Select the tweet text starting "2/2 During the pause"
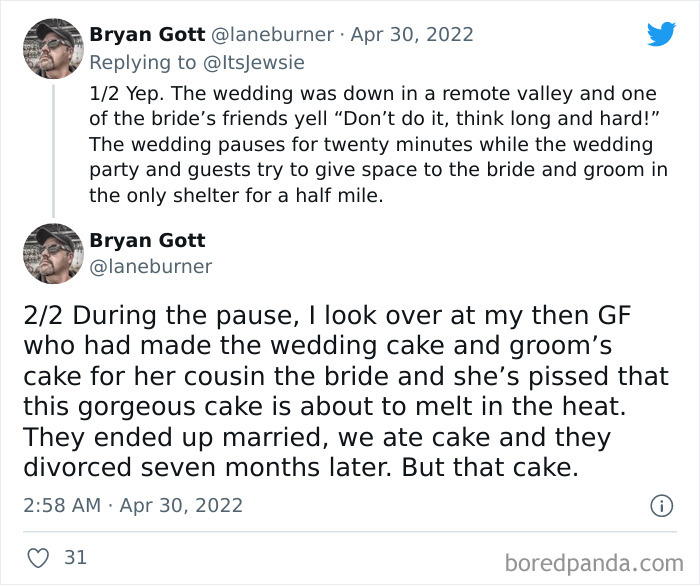Viewport: 700px width, 585px height. (x=345, y=393)
